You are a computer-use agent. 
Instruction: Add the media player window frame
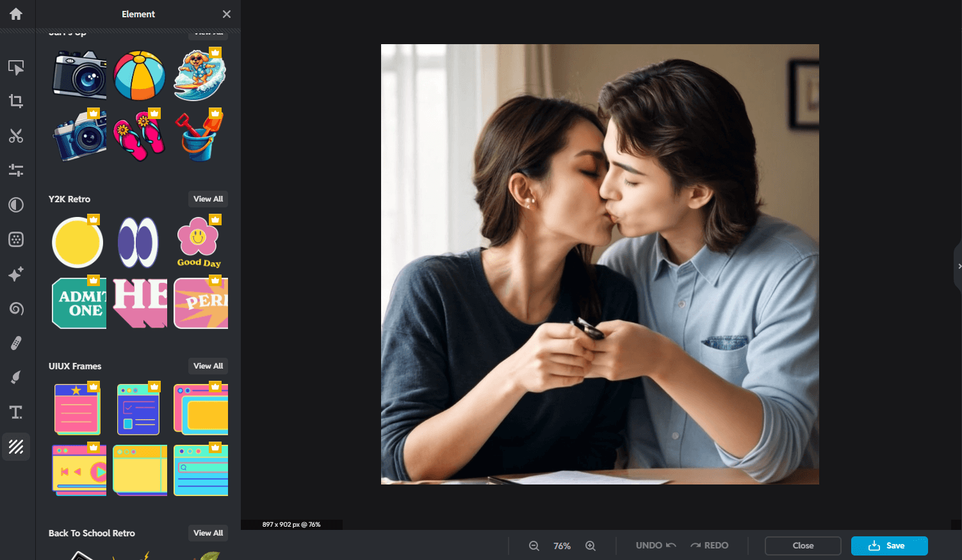79,470
